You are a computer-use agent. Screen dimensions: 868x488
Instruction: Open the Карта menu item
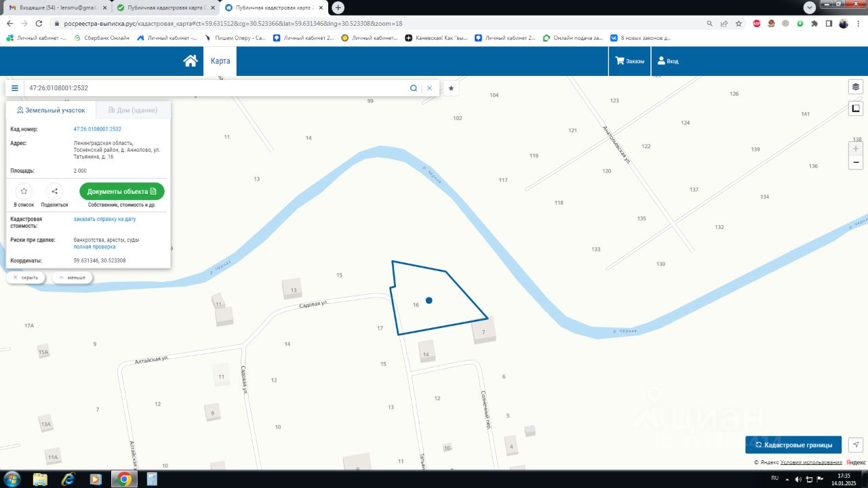[220, 61]
